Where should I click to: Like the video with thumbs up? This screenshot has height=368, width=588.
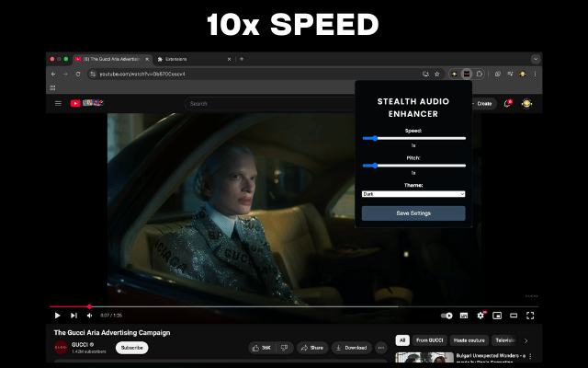click(262, 348)
